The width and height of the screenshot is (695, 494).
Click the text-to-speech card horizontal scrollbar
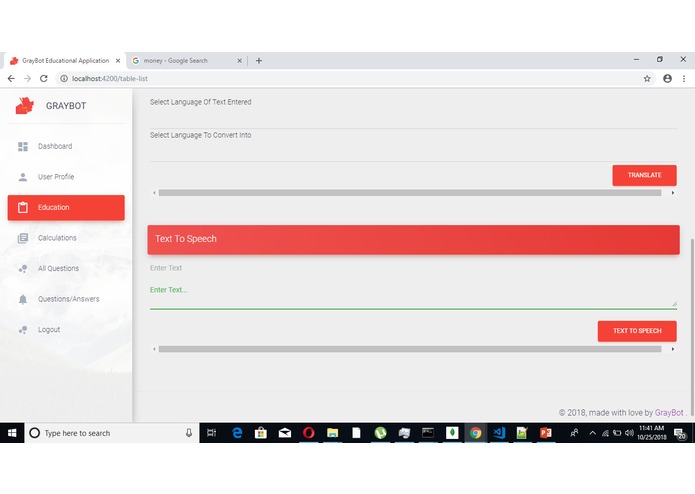[410, 349]
